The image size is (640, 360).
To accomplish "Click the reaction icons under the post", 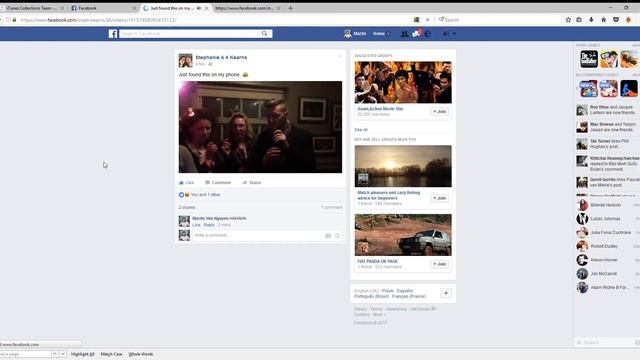I will click(184, 195).
